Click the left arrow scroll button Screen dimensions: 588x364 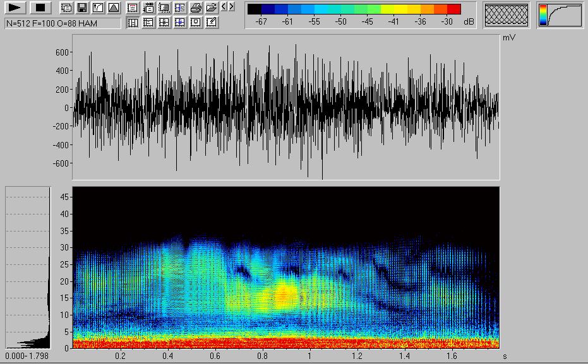[x=224, y=7]
